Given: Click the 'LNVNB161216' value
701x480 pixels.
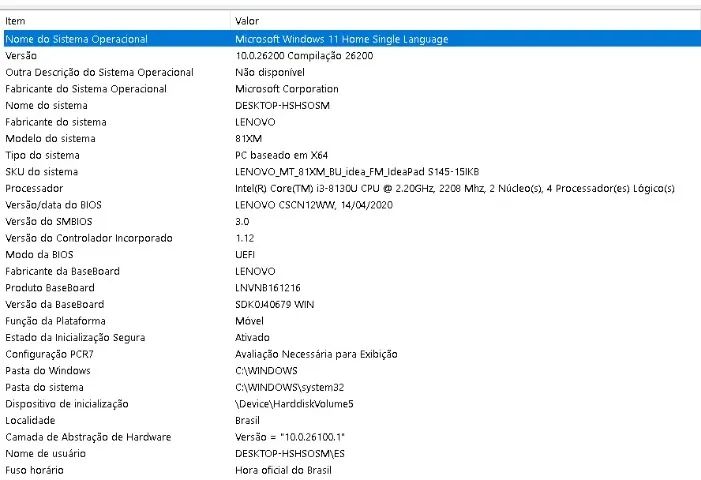Looking at the screenshot, I should coord(267,288).
